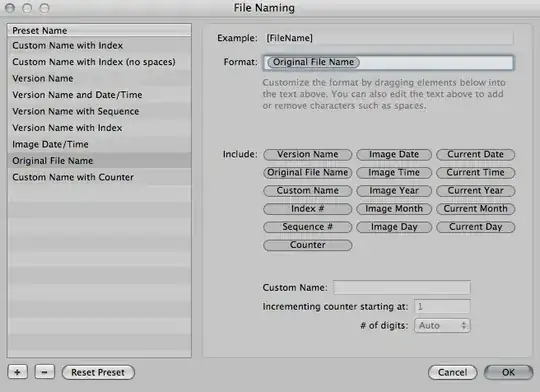Screen dimensions: 540x392
Task: Click the Image Time include element
Action: click(394, 173)
